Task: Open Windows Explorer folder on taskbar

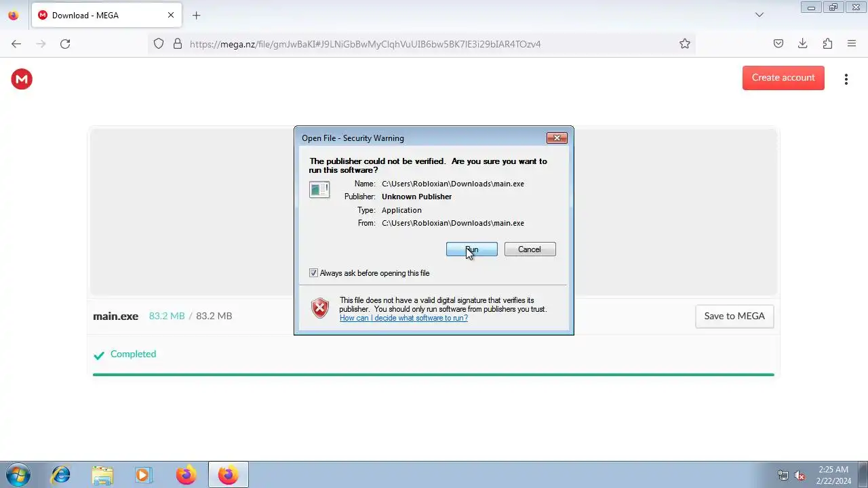Action: [102, 475]
